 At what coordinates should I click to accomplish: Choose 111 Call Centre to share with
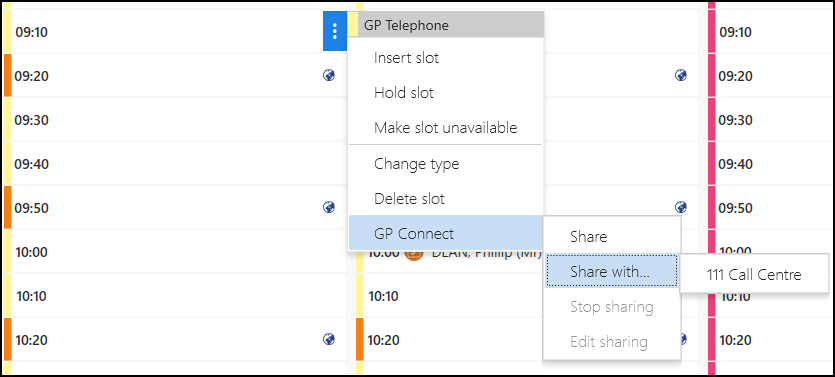pos(754,275)
